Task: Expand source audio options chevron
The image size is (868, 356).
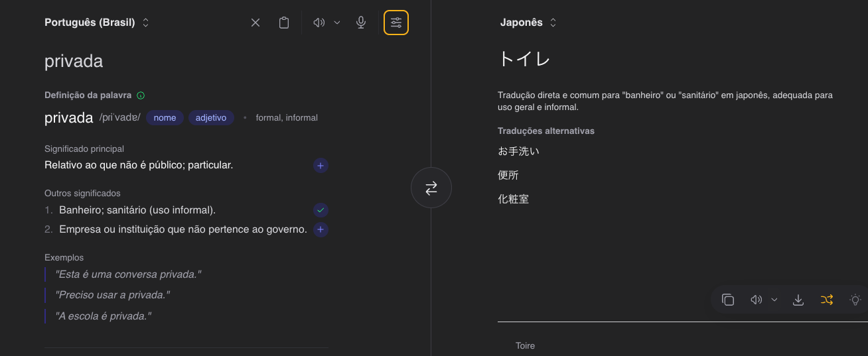Action: (337, 23)
